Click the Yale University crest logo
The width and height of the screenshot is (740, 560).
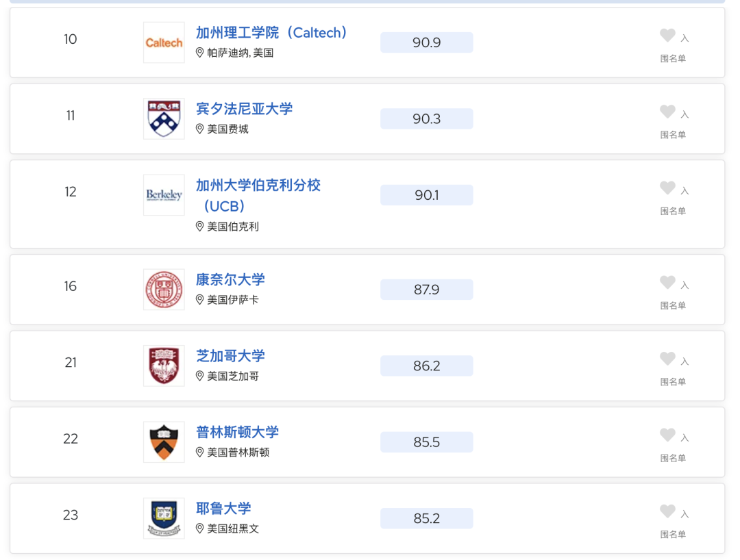click(x=164, y=518)
